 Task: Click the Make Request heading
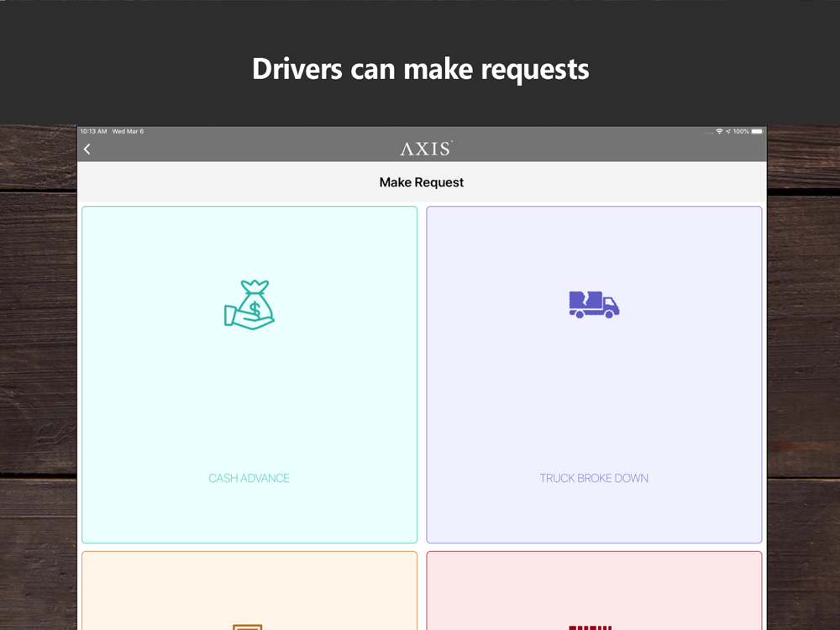pos(422,182)
